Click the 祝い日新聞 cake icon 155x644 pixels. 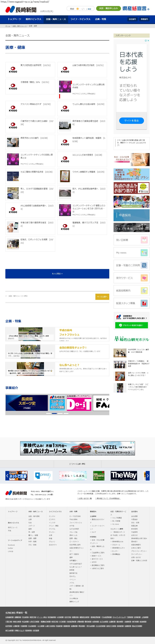point(144,240)
